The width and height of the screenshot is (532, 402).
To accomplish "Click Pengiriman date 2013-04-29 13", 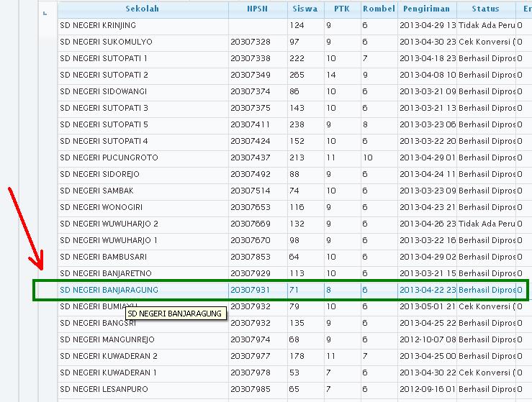I will point(428,25).
